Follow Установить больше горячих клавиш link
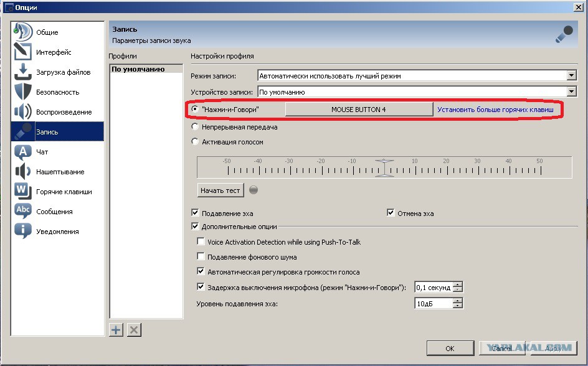The width and height of the screenshot is (588, 366). 495,110
